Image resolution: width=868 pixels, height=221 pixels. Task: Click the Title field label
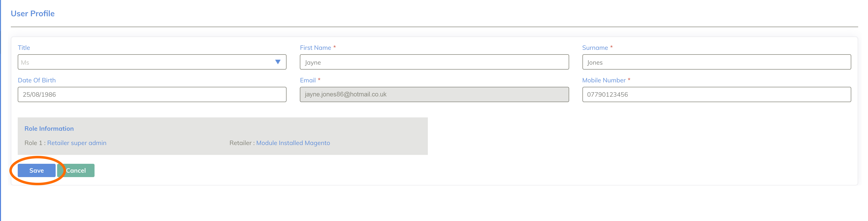click(x=24, y=48)
